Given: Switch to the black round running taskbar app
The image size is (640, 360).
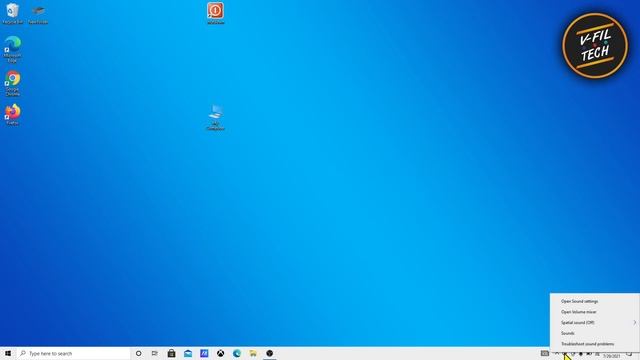Looking at the screenshot, I should pos(269,353).
